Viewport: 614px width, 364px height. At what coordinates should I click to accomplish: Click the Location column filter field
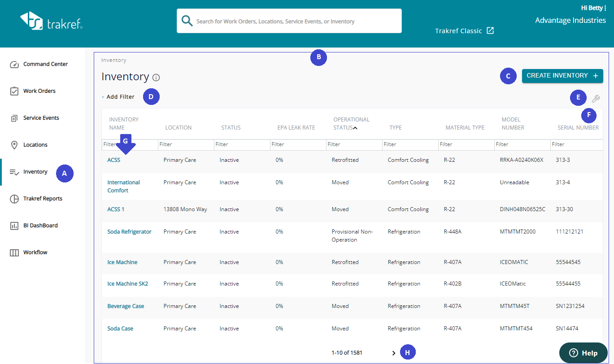click(186, 145)
